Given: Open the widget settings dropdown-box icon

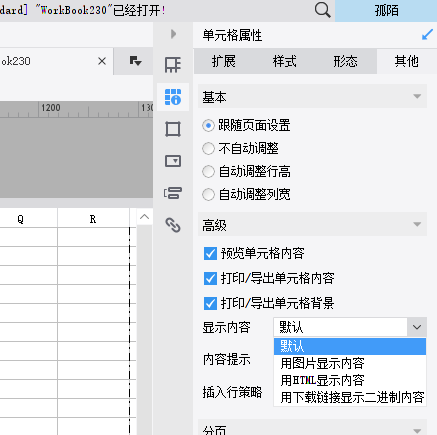Looking at the screenshot, I should click(173, 161).
